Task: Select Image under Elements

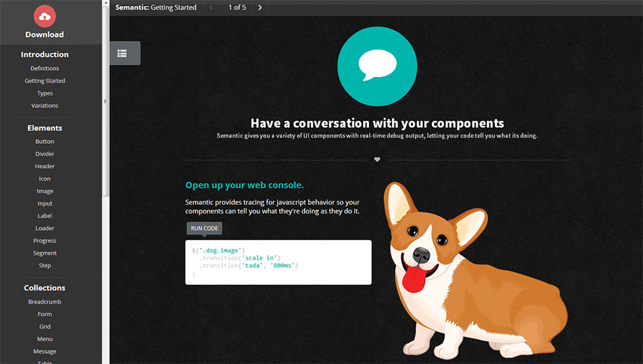Action: [45, 191]
